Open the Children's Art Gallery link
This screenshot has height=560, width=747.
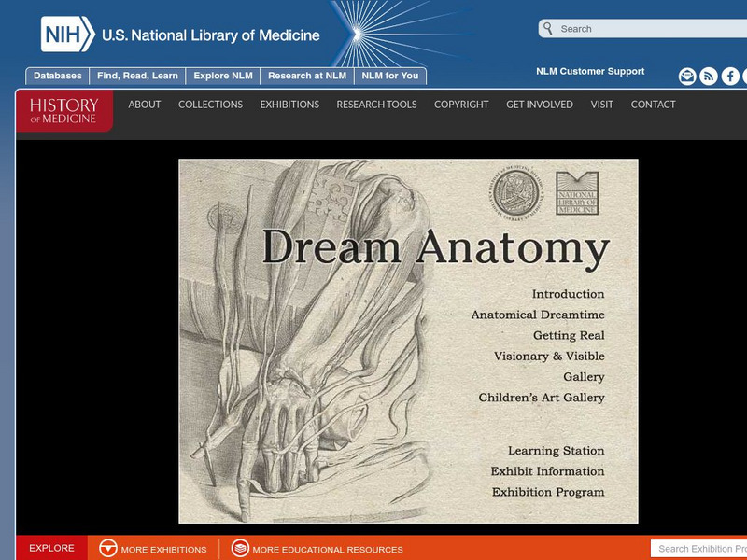(x=542, y=398)
